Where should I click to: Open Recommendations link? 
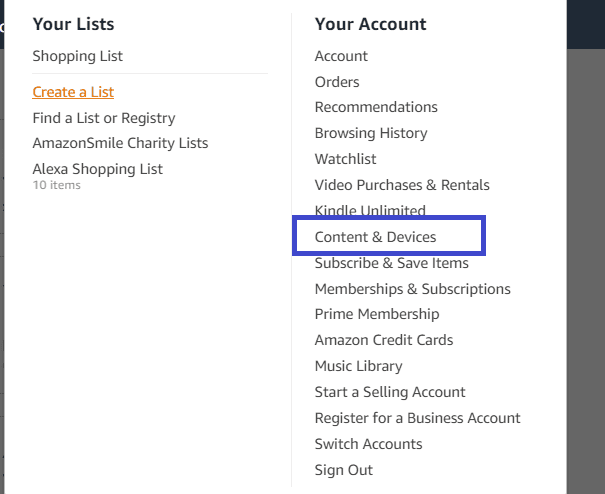(376, 107)
